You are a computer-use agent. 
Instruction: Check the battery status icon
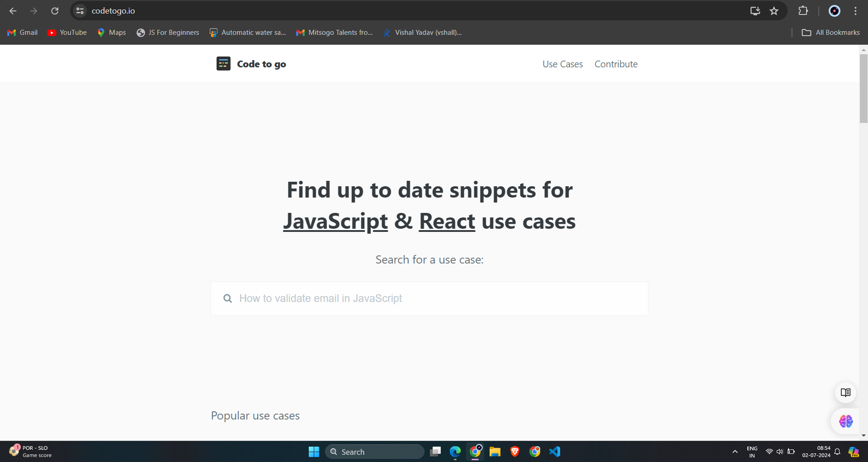(791, 452)
